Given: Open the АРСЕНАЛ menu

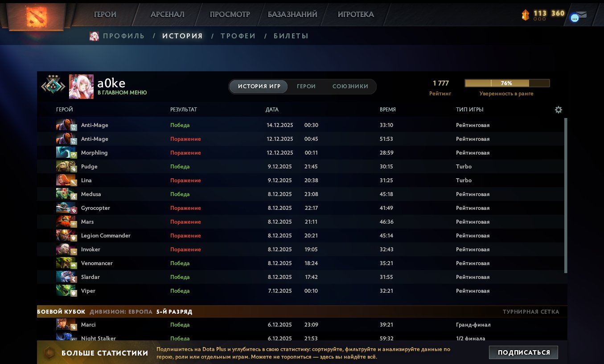Looking at the screenshot, I should (x=168, y=14).
